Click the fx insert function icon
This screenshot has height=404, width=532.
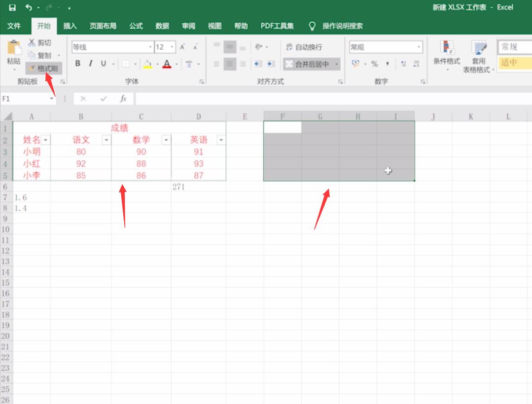(123, 99)
